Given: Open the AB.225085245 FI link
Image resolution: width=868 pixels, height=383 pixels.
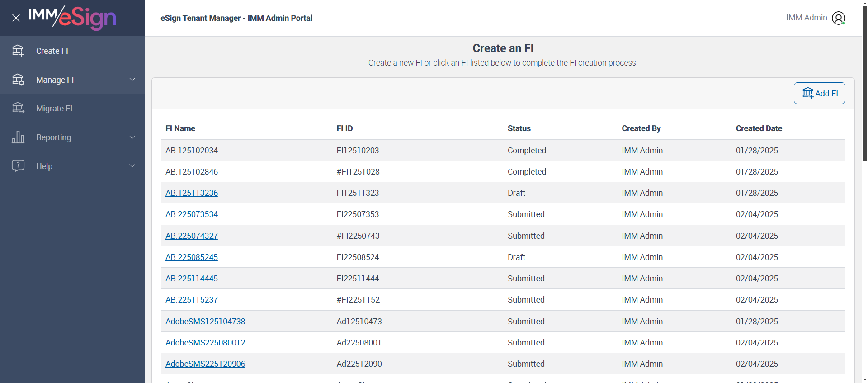Looking at the screenshot, I should pos(192,257).
